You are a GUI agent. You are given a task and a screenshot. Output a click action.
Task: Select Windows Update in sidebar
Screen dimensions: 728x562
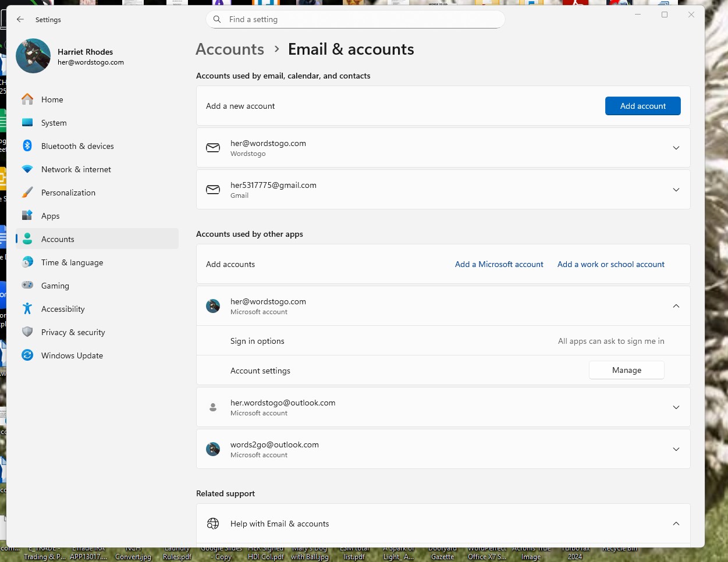pos(97,355)
